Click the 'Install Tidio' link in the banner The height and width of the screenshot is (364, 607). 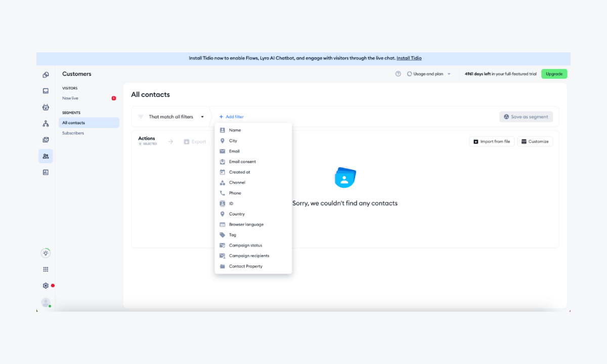pyautogui.click(x=409, y=58)
